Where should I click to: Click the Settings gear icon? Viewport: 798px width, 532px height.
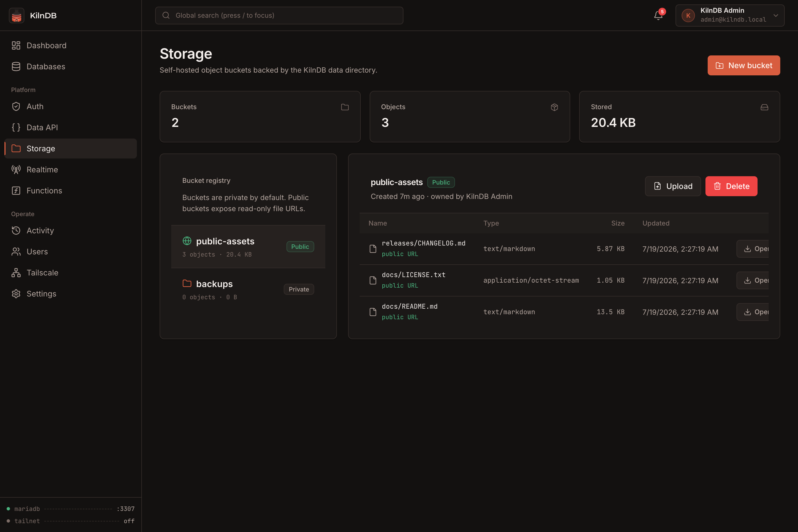pos(16,294)
